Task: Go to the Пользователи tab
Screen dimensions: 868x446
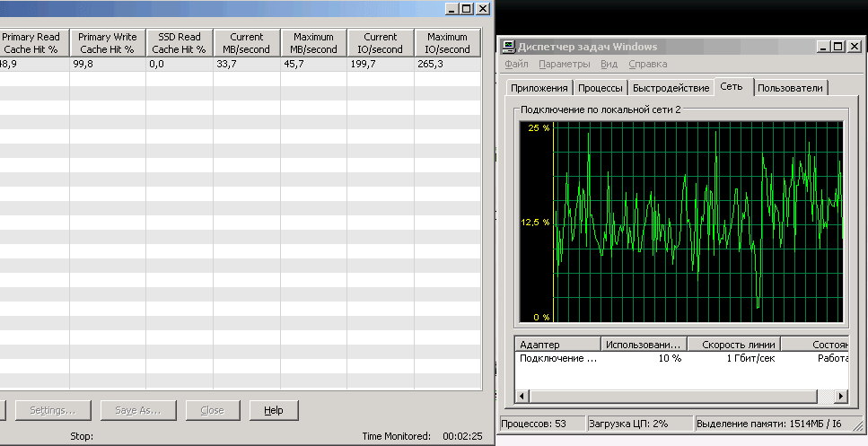Action: 790,88
